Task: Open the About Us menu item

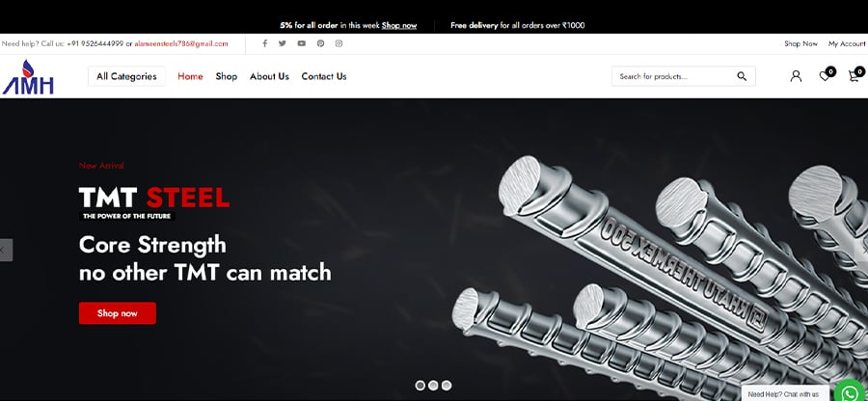Action: tap(270, 76)
